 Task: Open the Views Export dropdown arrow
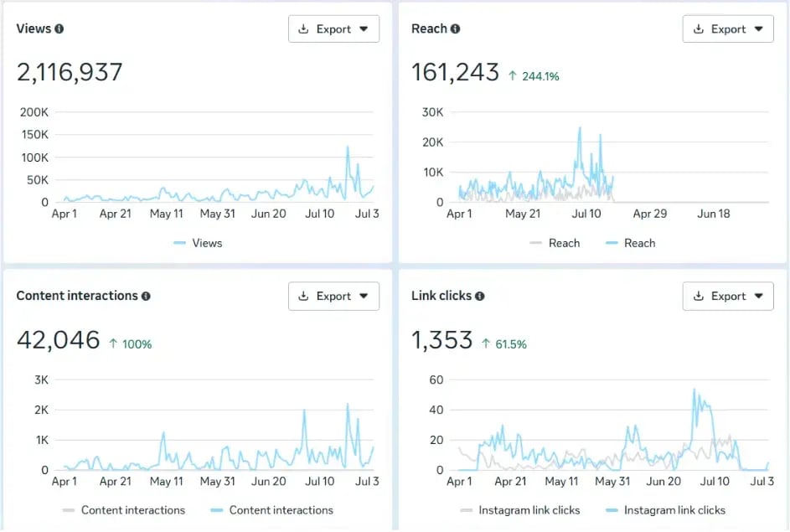pos(364,29)
